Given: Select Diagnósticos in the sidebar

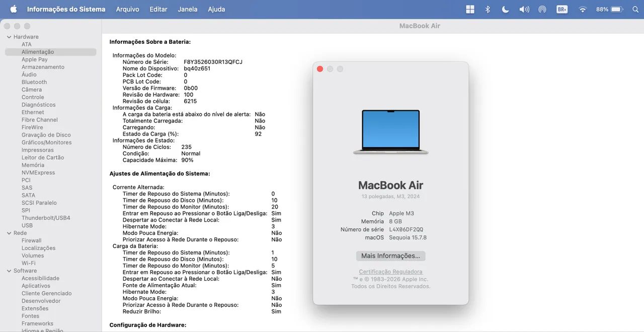Looking at the screenshot, I should pos(39,105).
